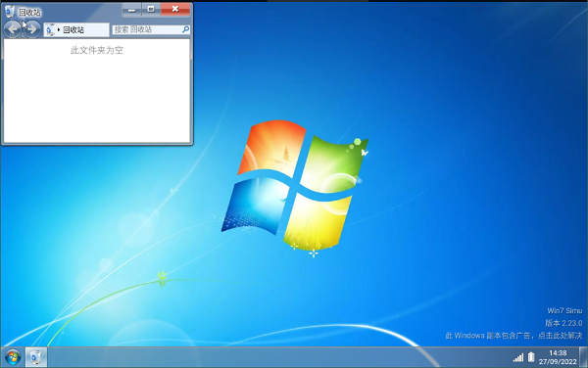Maximize the Recycle Bin window
Viewport: 588px width, 368px height.
(151, 10)
